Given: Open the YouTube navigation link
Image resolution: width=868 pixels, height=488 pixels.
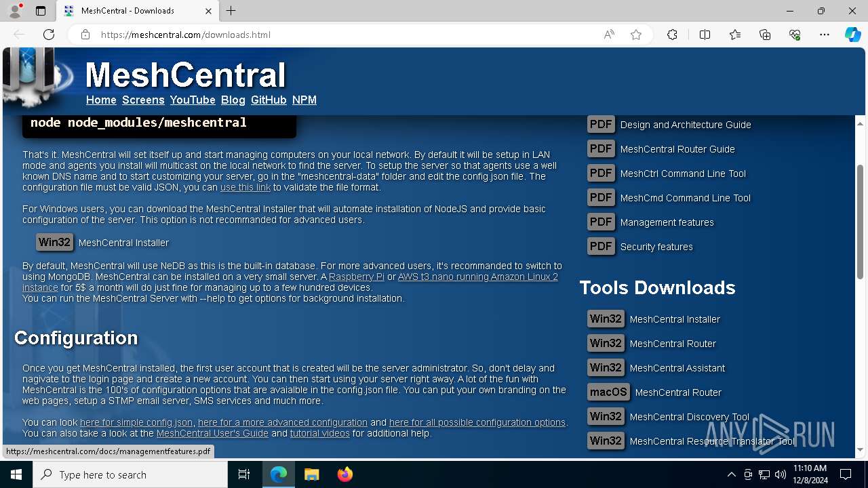Looking at the screenshot, I should coord(193,100).
